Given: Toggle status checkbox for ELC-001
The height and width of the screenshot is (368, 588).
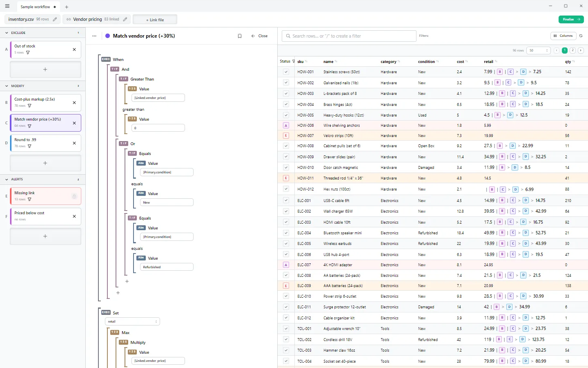Looking at the screenshot, I should [x=286, y=200].
